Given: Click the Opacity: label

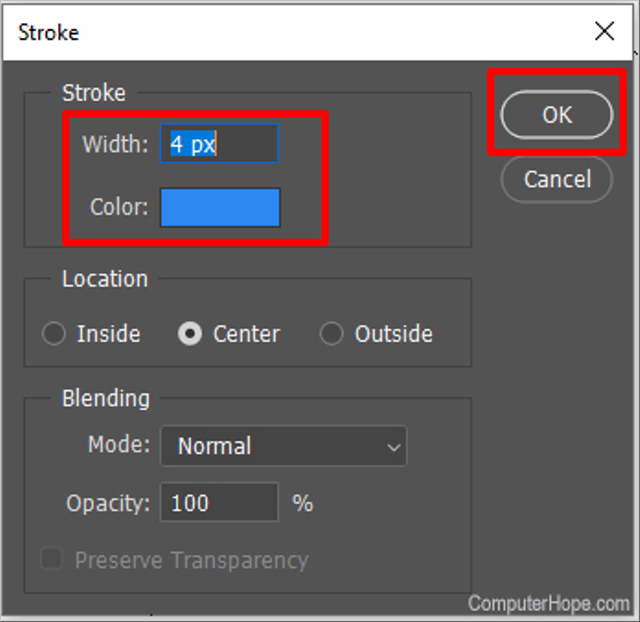Looking at the screenshot, I should pyautogui.click(x=108, y=504).
